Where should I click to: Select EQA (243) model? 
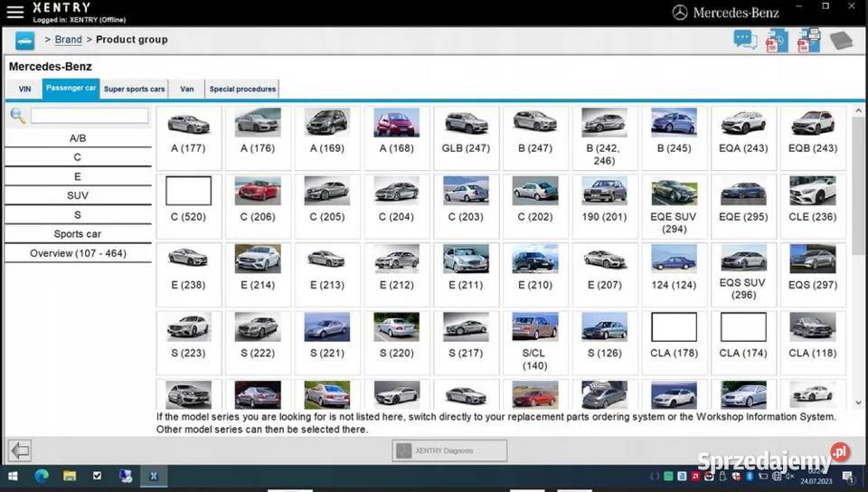coord(743,137)
